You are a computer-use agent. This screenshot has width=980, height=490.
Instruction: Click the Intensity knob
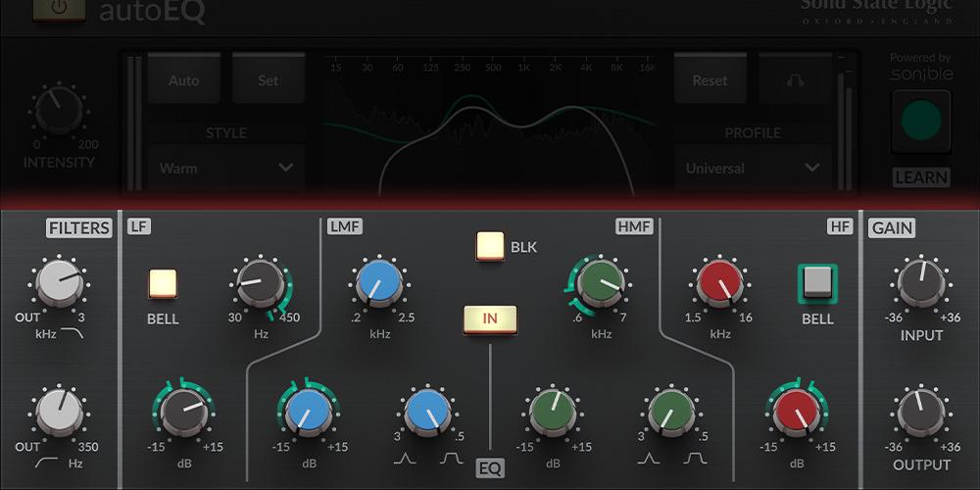click(x=57, y=112)
